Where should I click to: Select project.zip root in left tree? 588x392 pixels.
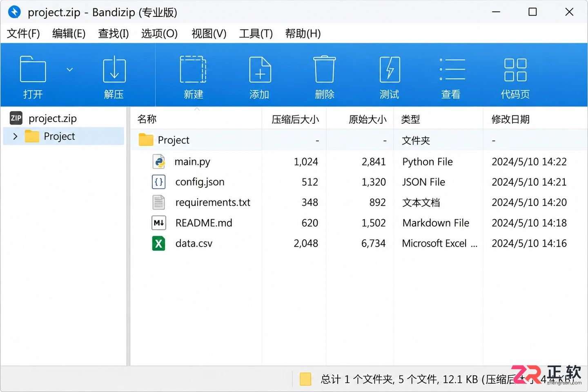tap(53, 118)
